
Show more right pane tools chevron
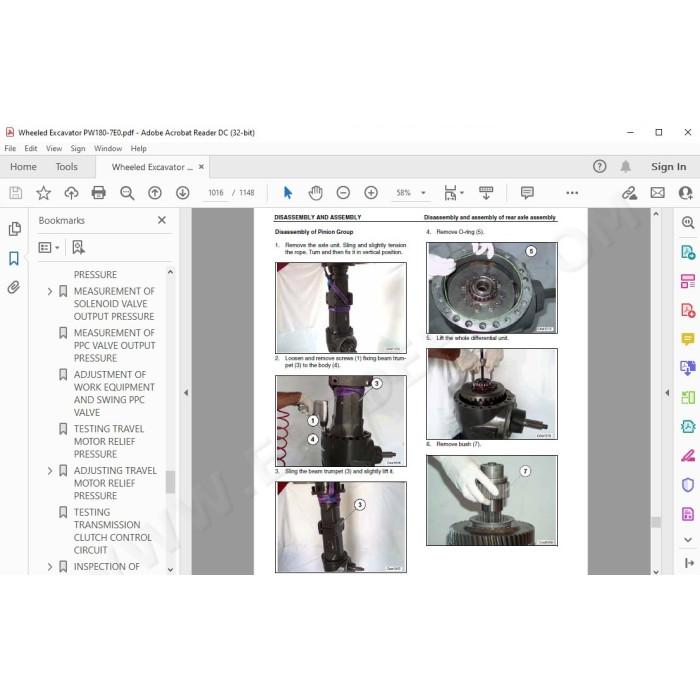pyautogui.click(x=688, y=540)
